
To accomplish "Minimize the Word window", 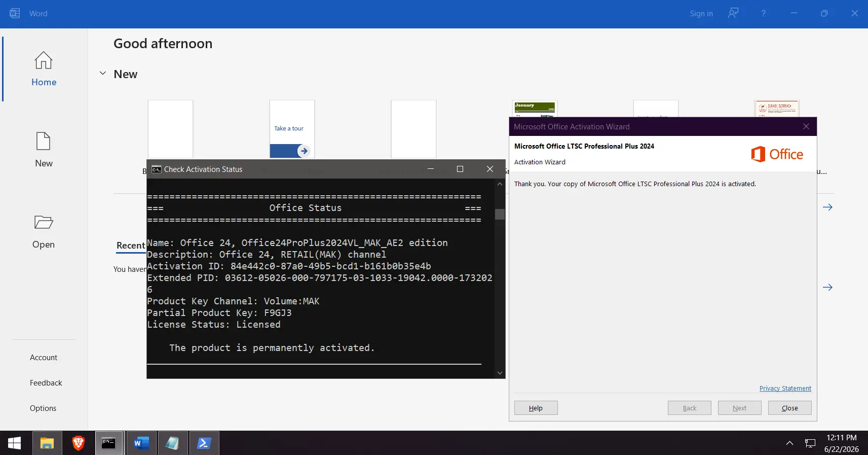I will coord(794,14).
